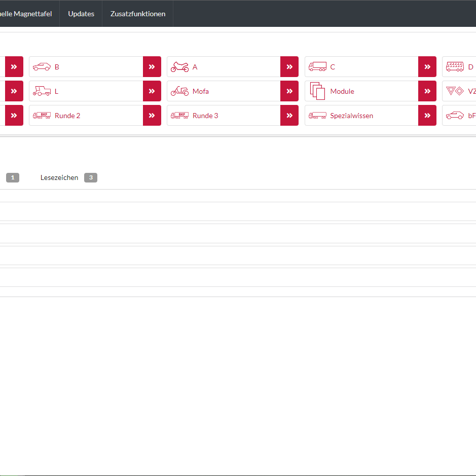Click the BKF truck icon for Runde 2
This screenshot has height=476, width=476.
(42, 116)
